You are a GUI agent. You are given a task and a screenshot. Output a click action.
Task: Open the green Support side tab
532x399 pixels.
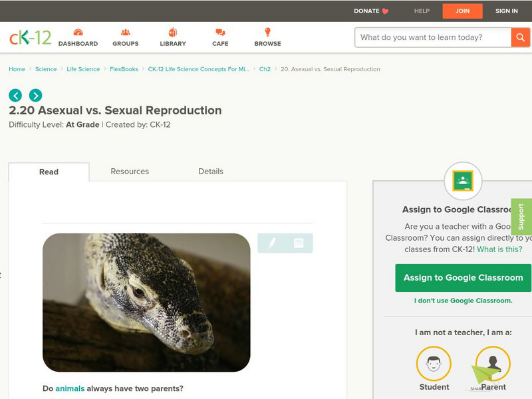(x=521, y=217)
